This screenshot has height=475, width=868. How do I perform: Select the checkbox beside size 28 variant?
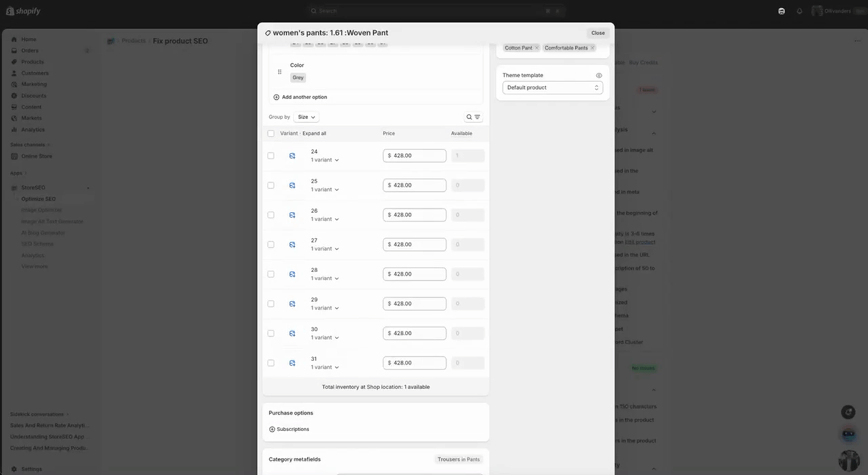(x=271, y=274)
